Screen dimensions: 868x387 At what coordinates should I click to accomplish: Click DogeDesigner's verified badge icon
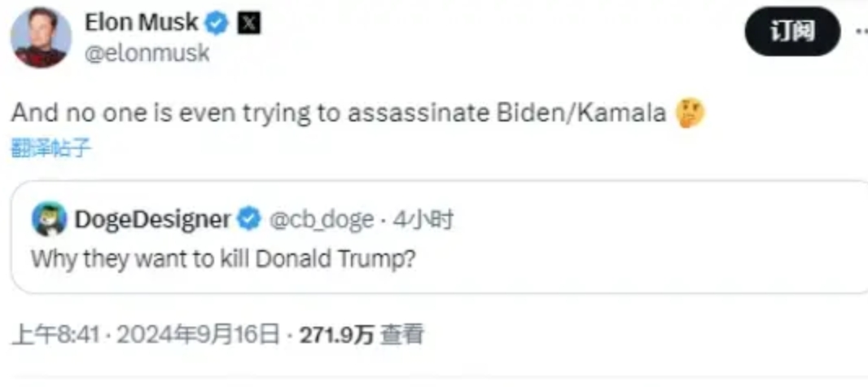(248, 220)
